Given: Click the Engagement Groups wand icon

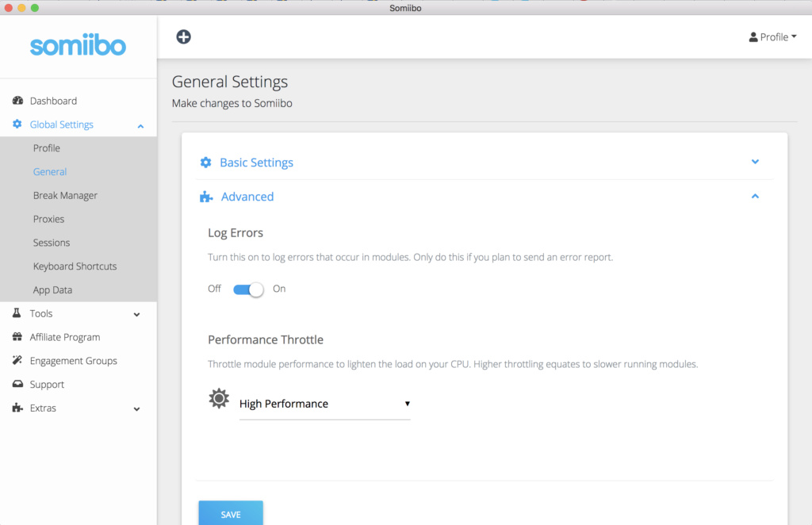Looking at the screenshot, I should tap(17, 360).
